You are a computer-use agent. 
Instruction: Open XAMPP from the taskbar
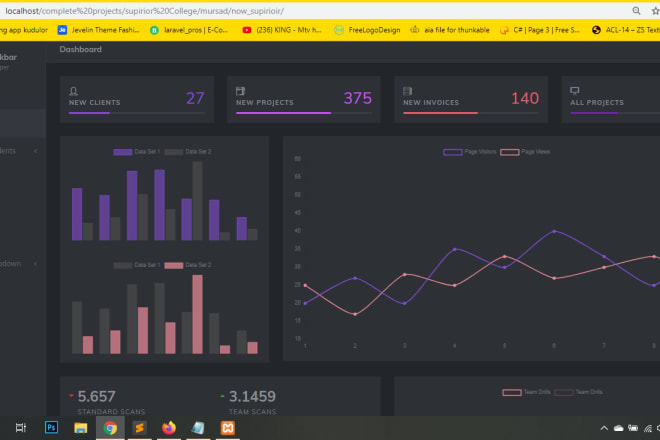pos(228,428)
